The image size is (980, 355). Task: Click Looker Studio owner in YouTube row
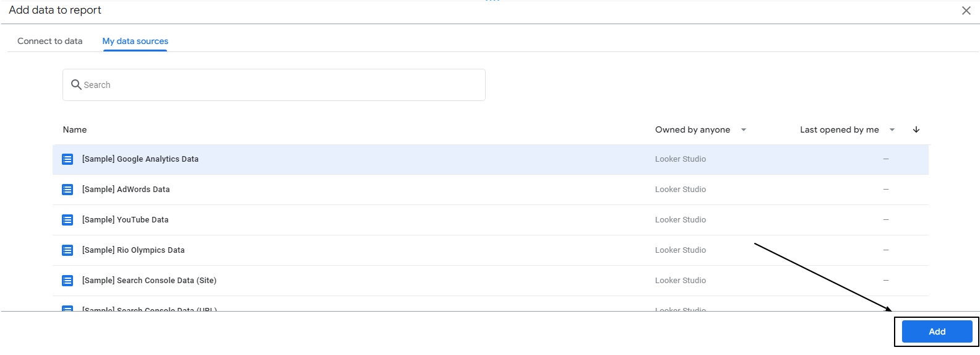(x=681, y=220)
